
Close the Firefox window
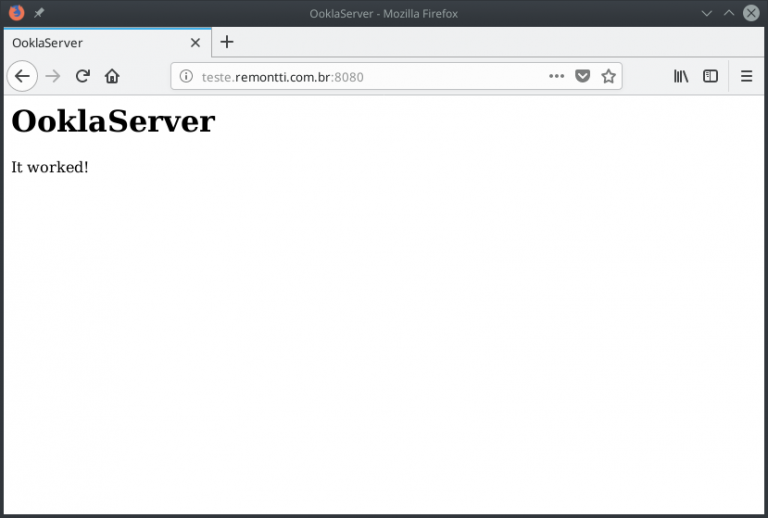[x=751, y=13]
